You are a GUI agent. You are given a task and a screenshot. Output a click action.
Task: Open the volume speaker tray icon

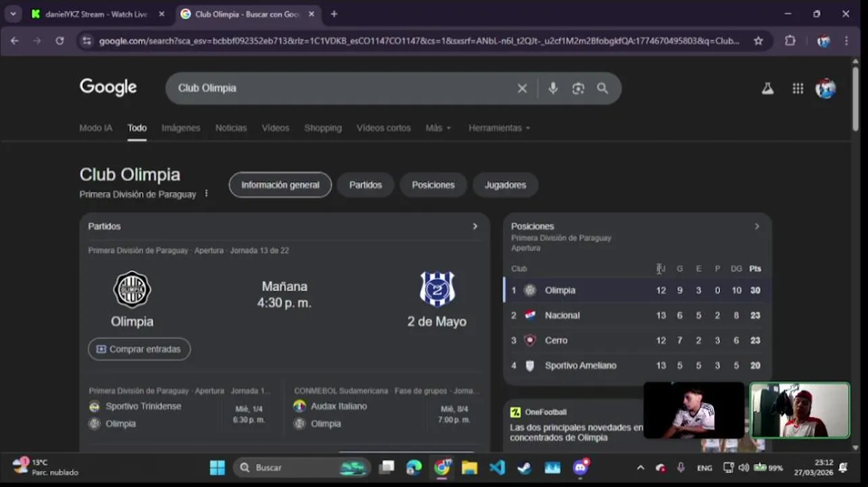coord(744,467)
